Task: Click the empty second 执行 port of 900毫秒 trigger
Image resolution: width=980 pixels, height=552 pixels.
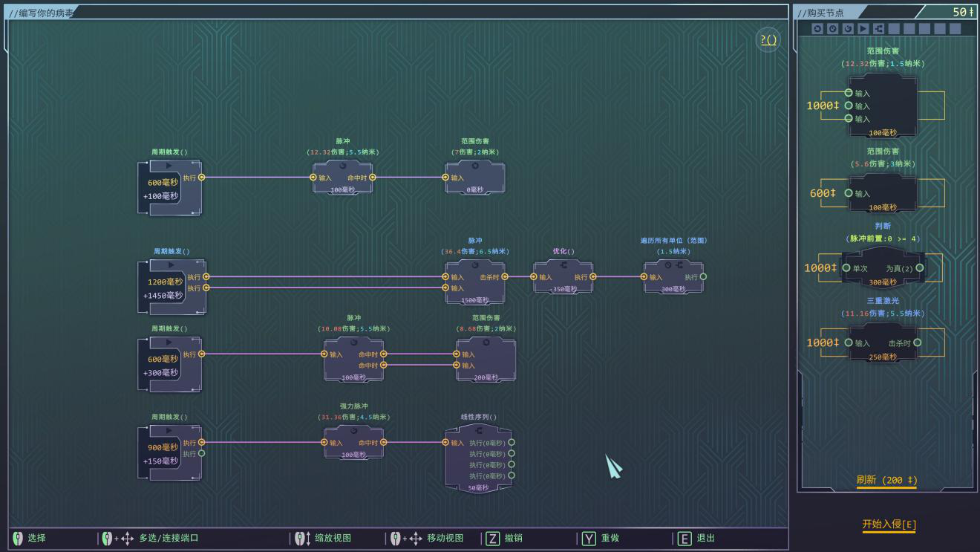Action: click(x=201, y=453)
